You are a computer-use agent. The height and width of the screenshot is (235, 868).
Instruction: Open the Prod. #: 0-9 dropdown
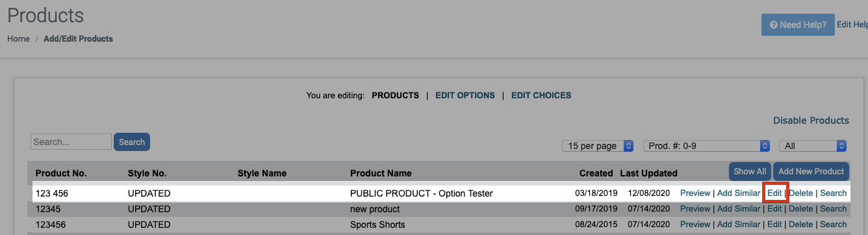pyautogui.click(x=706, y=146)
